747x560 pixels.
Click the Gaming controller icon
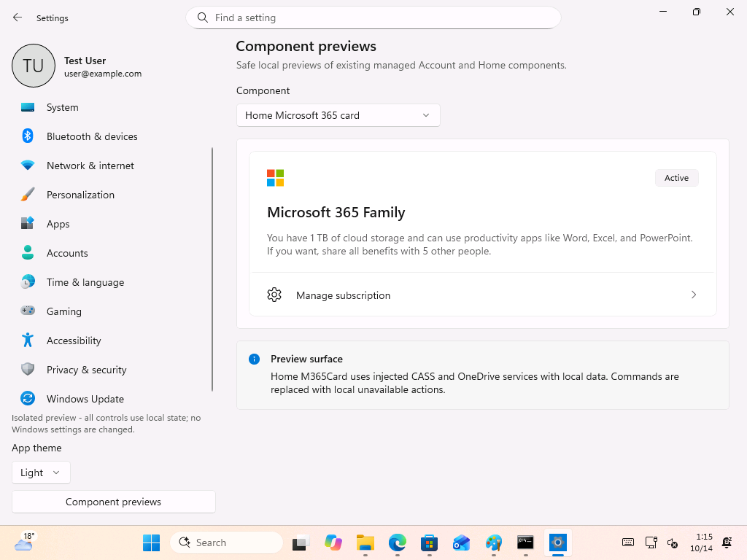pos(28,311)
